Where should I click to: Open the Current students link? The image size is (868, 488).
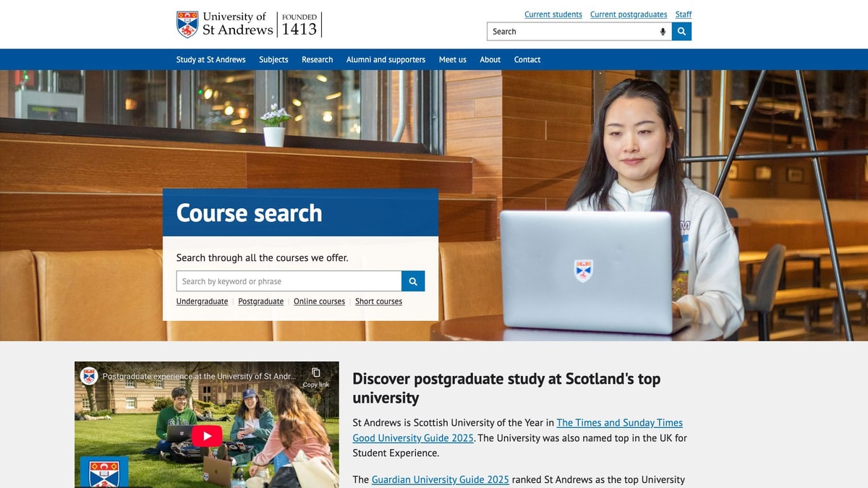[553, 14]
